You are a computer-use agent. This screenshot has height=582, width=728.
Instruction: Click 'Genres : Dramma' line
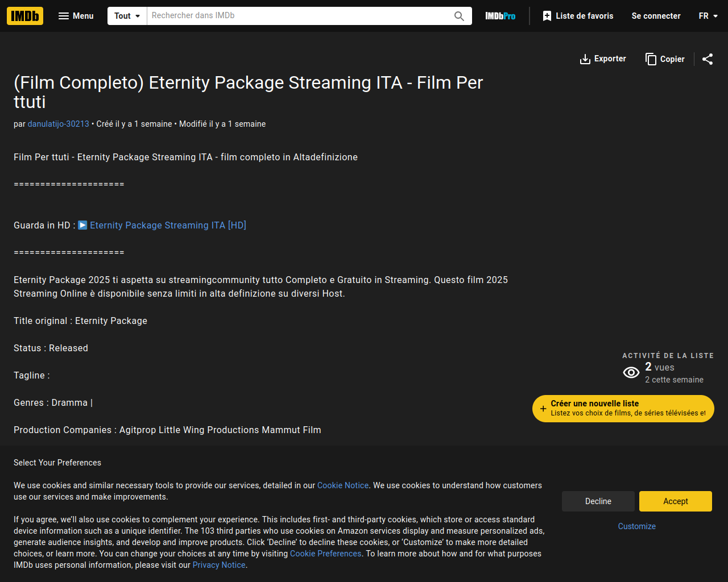[x=53, y=402]
